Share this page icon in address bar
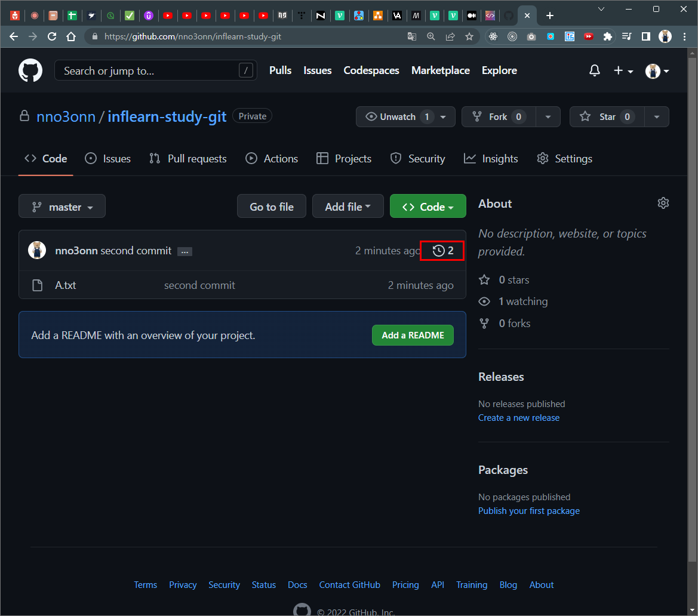698x616 pixels. pyautogui.click(x=450, y=36)
